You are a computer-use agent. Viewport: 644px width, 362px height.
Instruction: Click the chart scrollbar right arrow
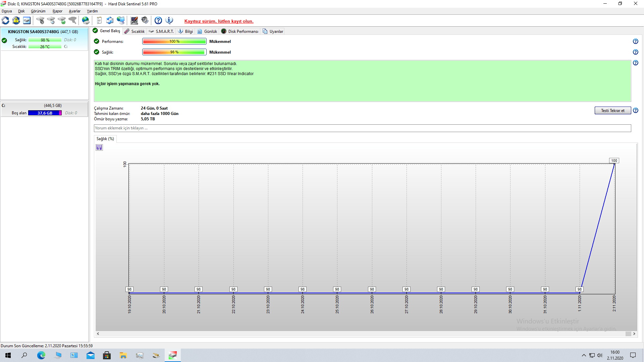click(x=634, y=334)
